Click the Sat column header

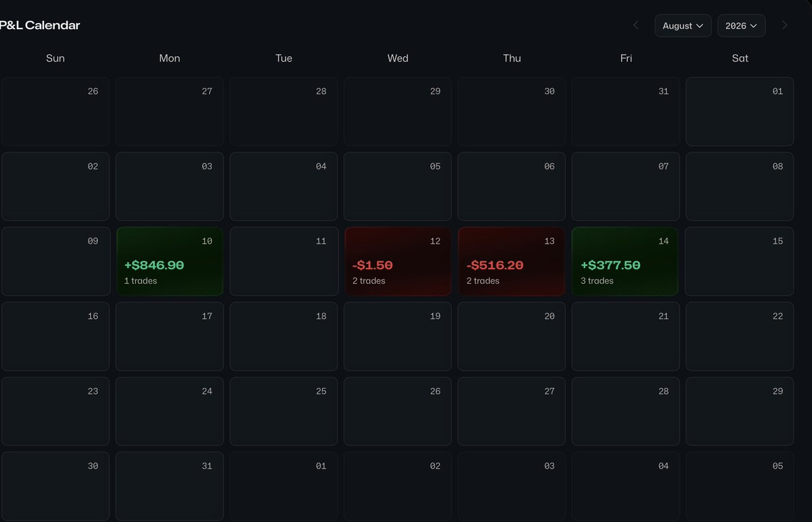pyautogui.click(x=740, y=58)
